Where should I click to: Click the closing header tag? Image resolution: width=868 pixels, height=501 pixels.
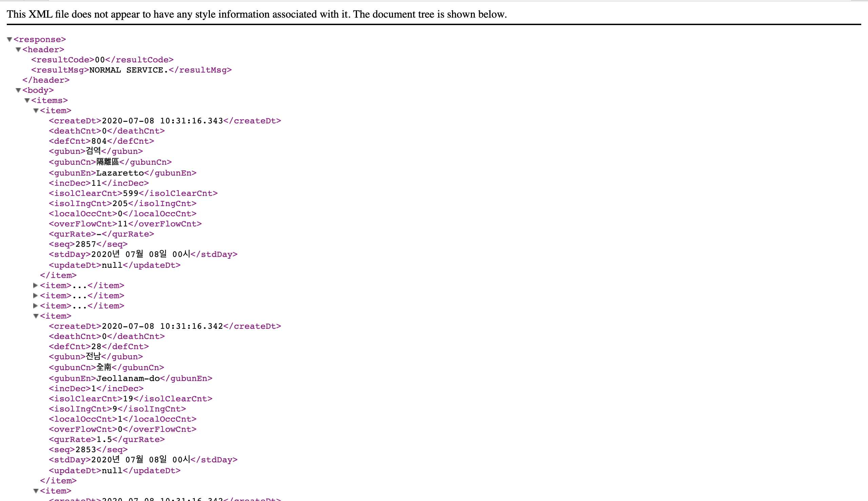point(46,80)
